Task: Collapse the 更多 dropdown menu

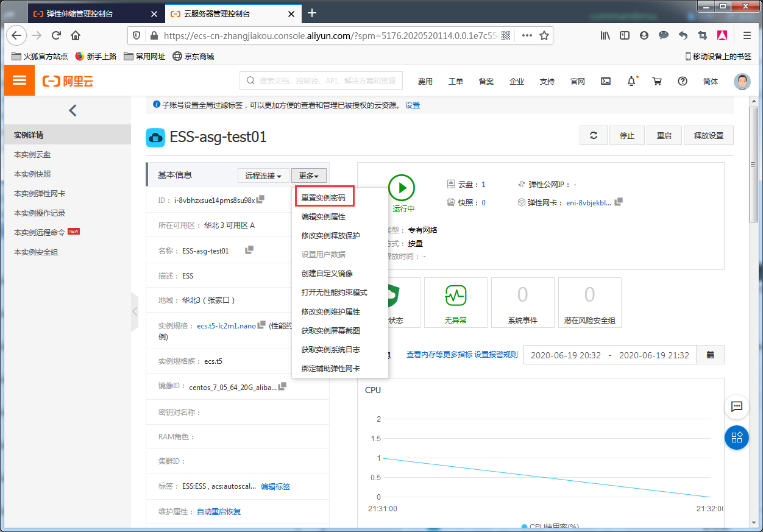Action: click(308, 176)
